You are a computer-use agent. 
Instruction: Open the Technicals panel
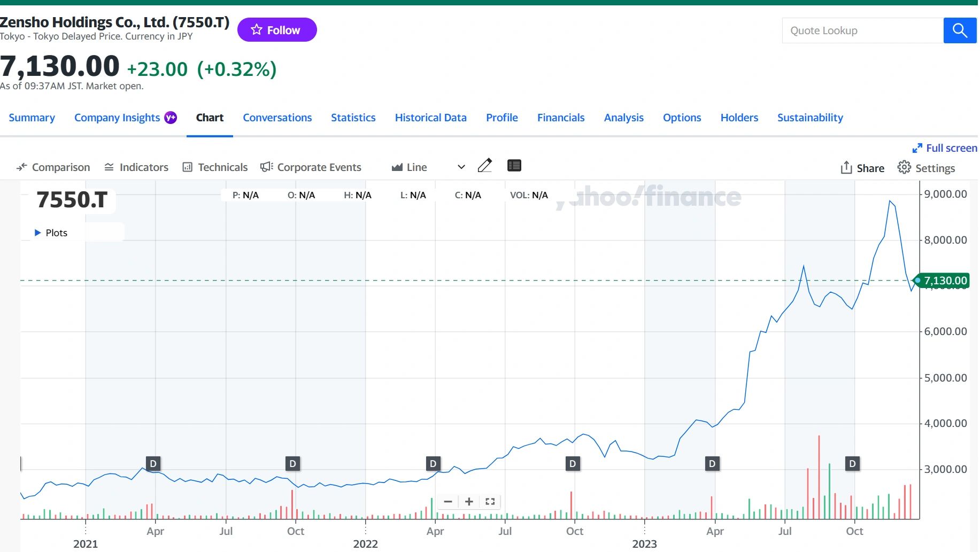tap(215, 167)
